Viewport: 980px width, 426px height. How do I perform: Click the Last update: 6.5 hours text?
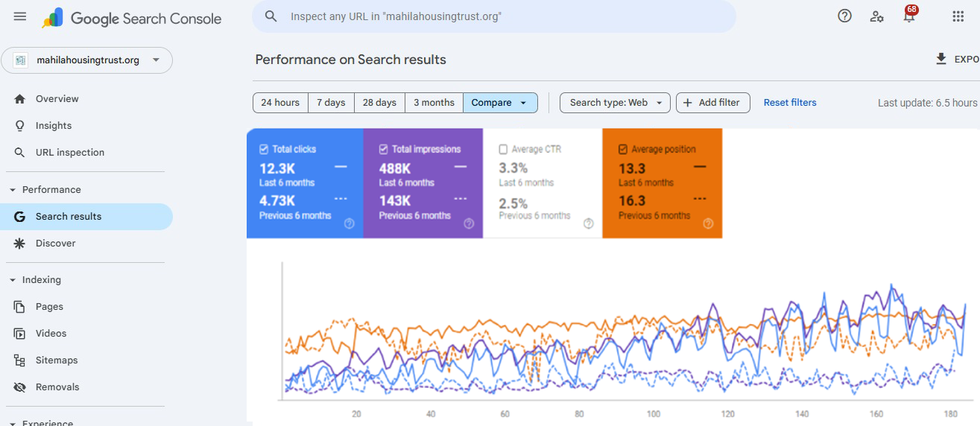928,103
